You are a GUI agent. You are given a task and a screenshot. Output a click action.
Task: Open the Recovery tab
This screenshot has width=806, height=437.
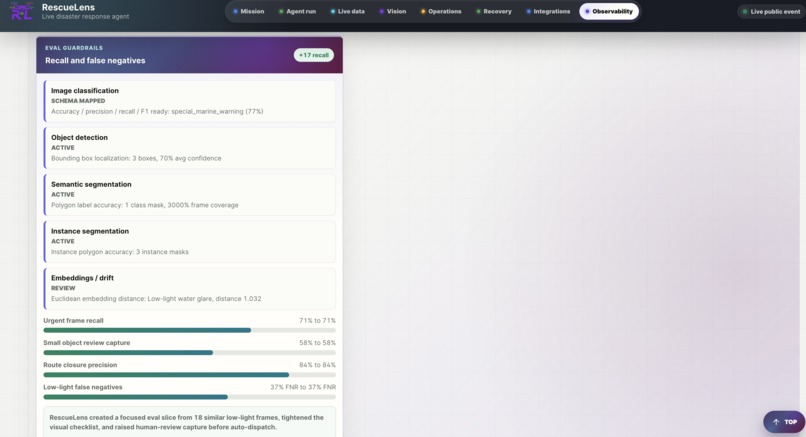[x=493, y=11]
